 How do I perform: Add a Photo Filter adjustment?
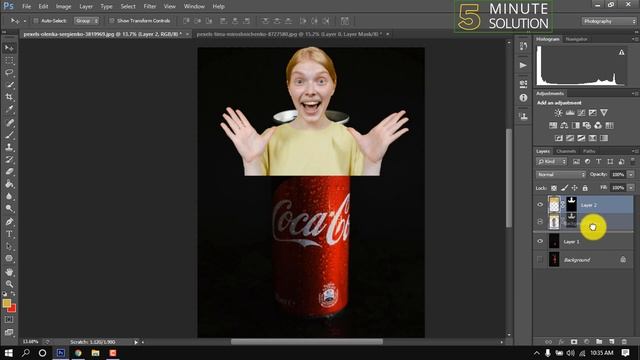(x=587, y=125)
